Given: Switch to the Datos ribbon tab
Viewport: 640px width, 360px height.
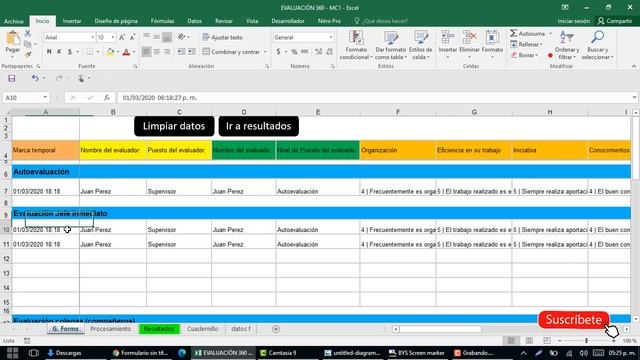Looking at the screenshot, I should click(x=195, y=21).
